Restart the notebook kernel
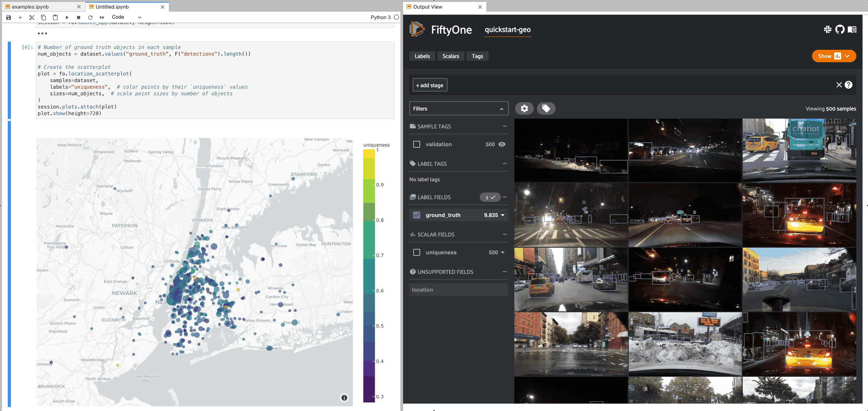 [90, 17]
